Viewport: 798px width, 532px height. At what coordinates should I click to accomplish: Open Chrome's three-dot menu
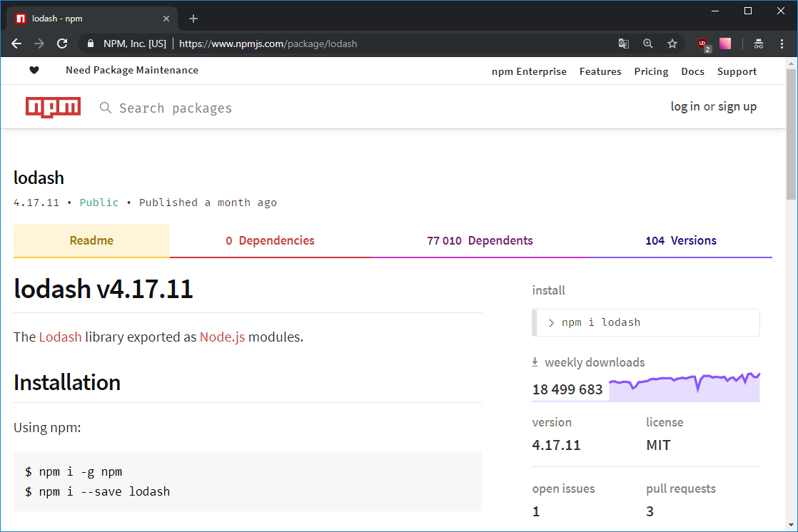coord(782,44)
